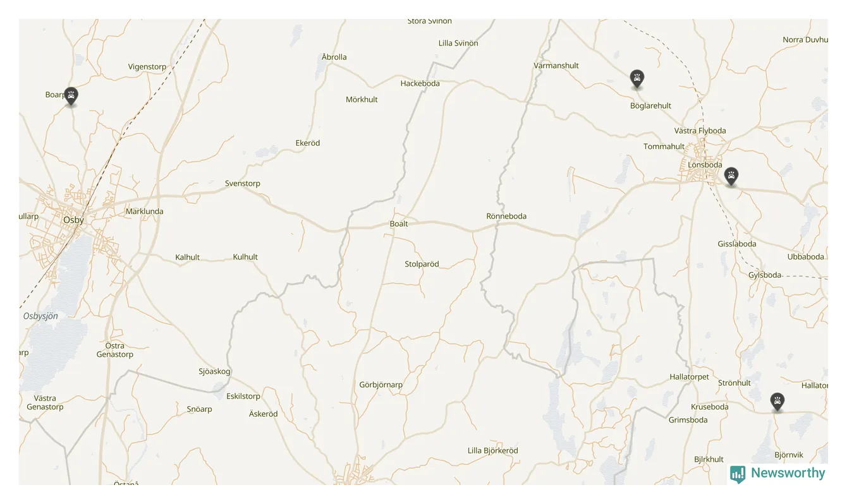Image resolution: width=847 pixels, height=504 pixels.
Task: Click the Hackeboda place label
Action: tap(420, 83)
